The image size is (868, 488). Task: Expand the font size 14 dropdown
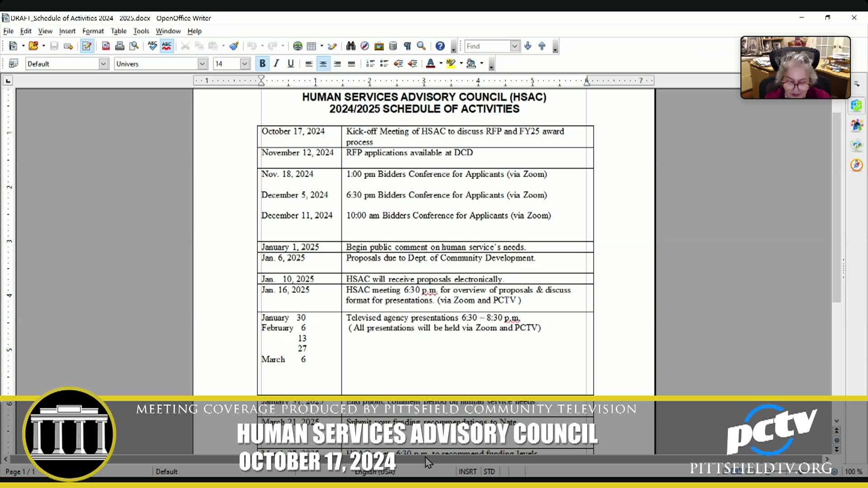(245, 64)
